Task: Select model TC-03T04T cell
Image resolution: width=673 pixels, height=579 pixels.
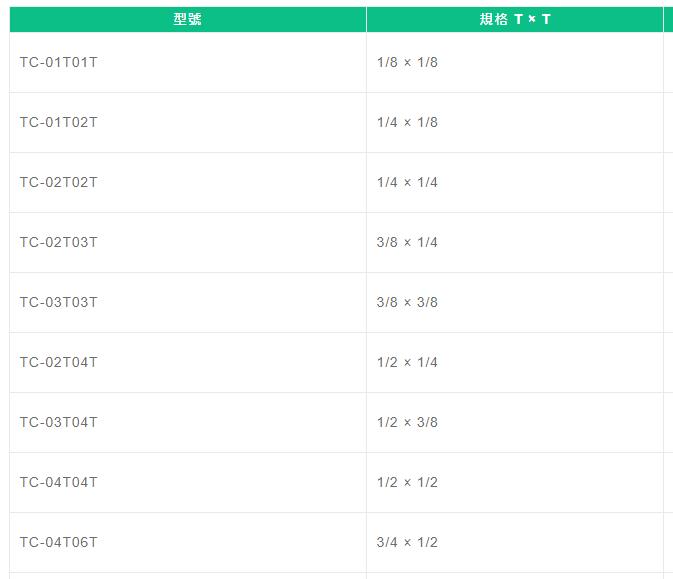Action: (x=188, y=422)
